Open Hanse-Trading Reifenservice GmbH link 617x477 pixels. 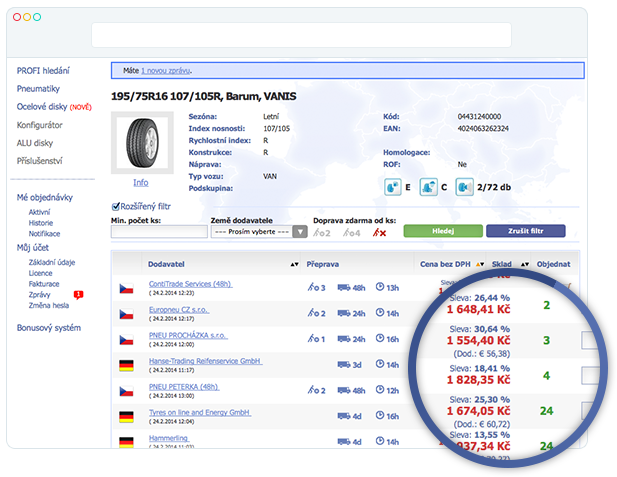[205, 361]
